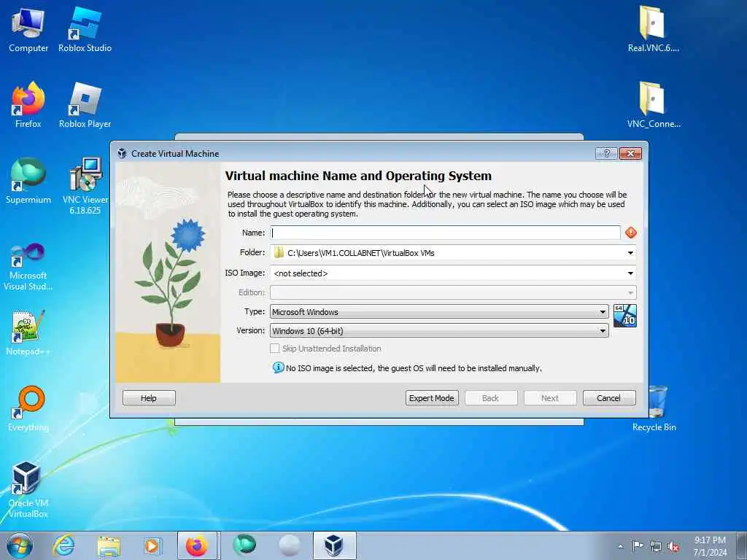
Task: Click the taskbar clock showing 9:17 PM
Action: 710,546
